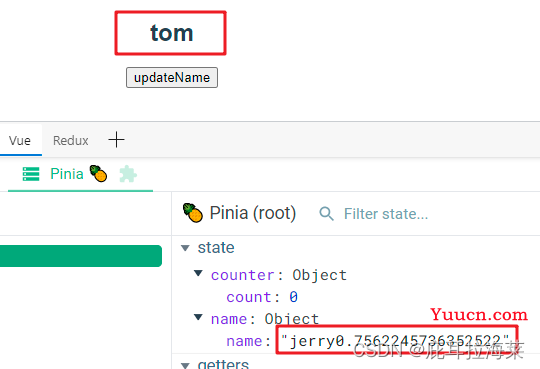The image size is (540, 369).
Task: Click the count value 0
Action: [293, 297]
